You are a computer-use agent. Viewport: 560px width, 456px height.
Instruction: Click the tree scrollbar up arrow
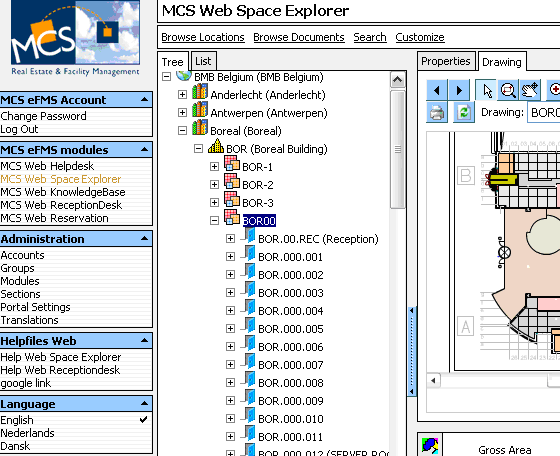[x=398, y=80]
